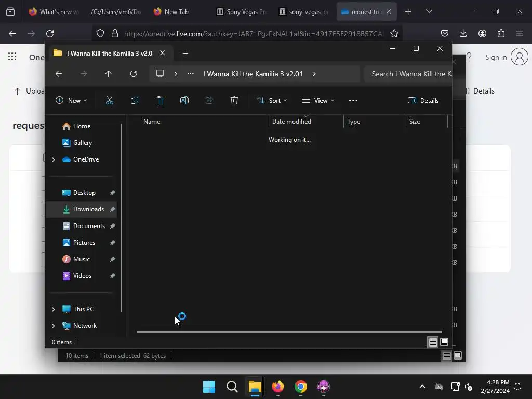Image resolution: width=532 pixels, height=399 pixels.
Task: Select Gallery in navigation pane
Action: tap(82, 143)
